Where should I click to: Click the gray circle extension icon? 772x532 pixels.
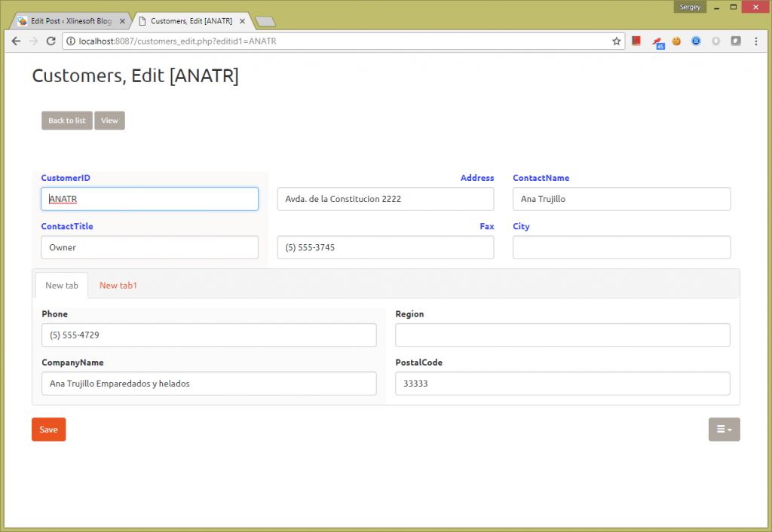pos(715,41)
